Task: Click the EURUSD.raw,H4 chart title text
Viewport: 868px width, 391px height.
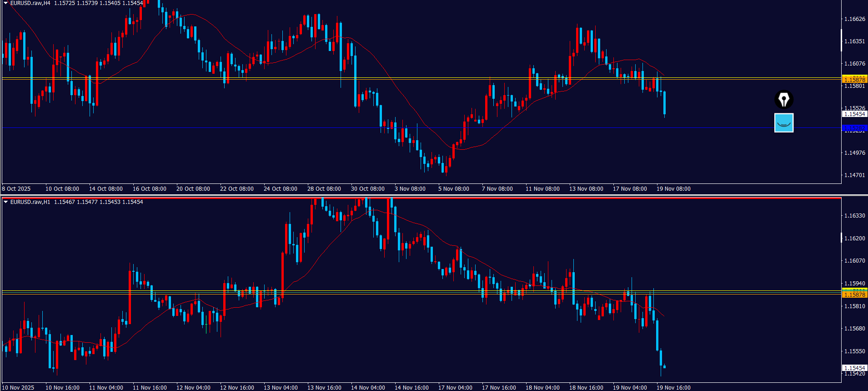Action: coord(30,3)
